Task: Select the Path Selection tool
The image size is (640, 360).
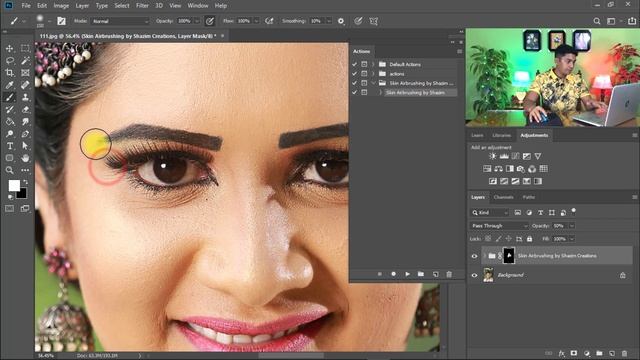Action: tap(25, 146)
